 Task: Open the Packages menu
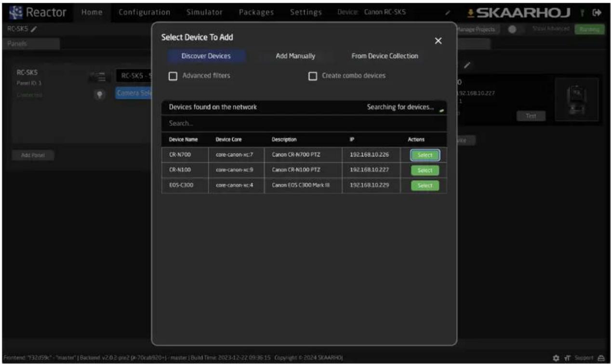(256, 12)
